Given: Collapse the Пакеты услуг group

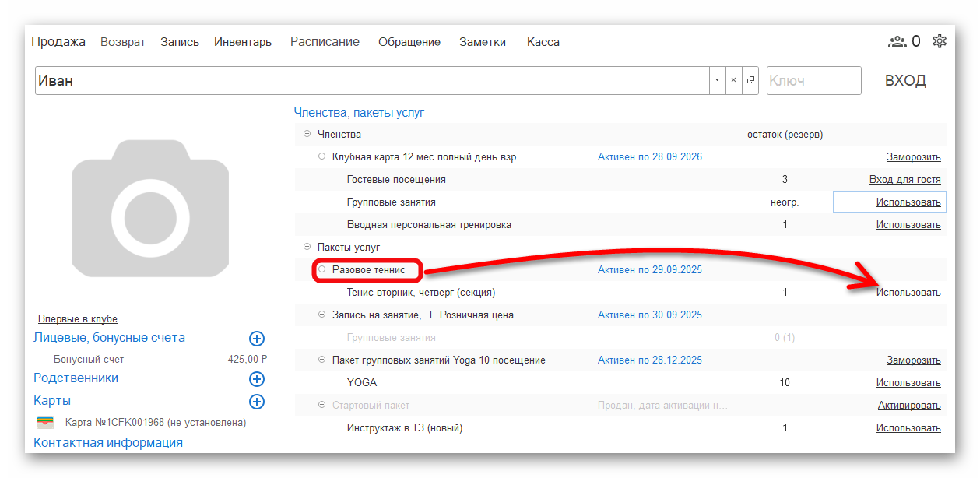Looking at the screenshot, I should (307, 248).
